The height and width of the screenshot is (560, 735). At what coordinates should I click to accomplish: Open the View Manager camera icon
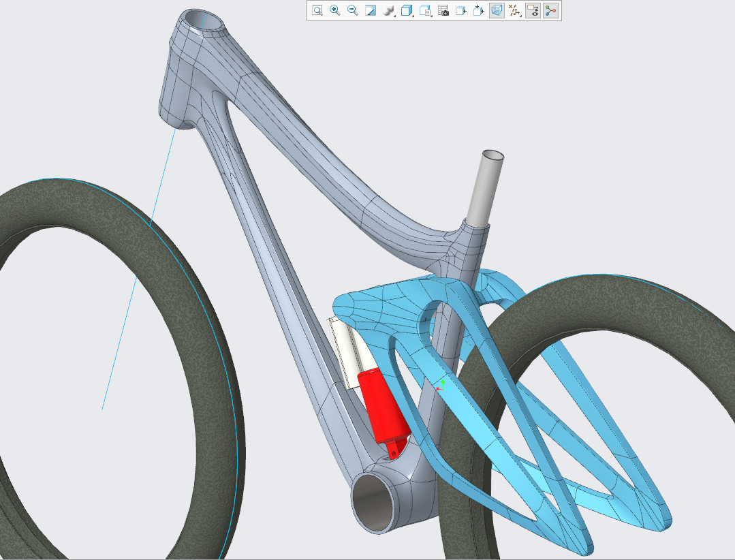point(443,10)
